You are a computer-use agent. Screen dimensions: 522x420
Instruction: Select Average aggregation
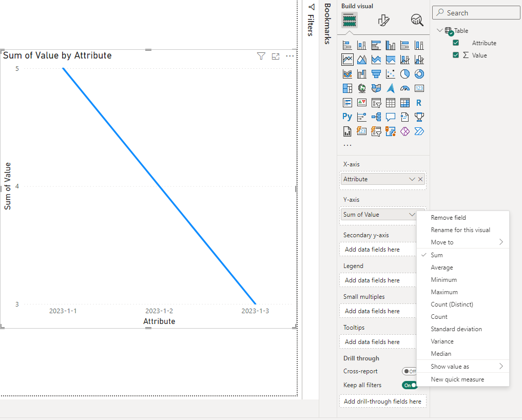463,268
